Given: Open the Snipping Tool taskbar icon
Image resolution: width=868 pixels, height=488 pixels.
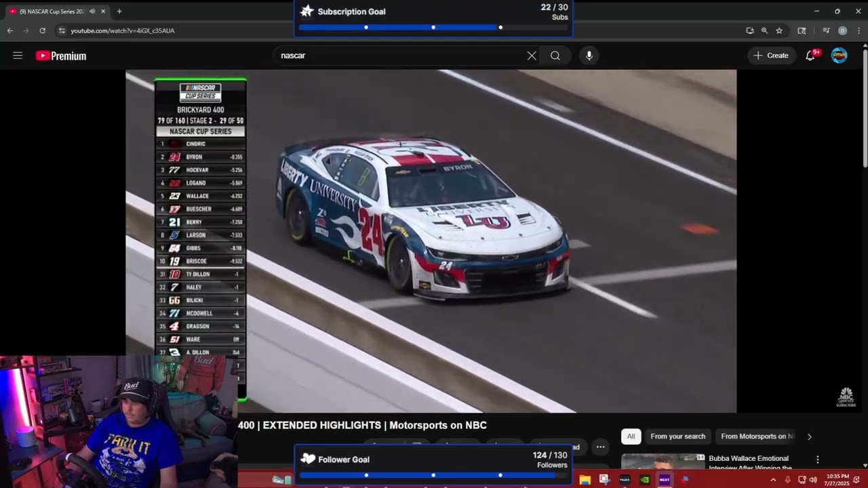Looking at the screenshot, I should click(604, 480).
